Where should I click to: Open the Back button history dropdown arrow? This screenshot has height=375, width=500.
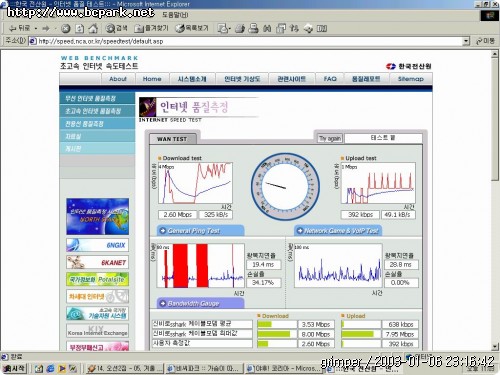36,28
